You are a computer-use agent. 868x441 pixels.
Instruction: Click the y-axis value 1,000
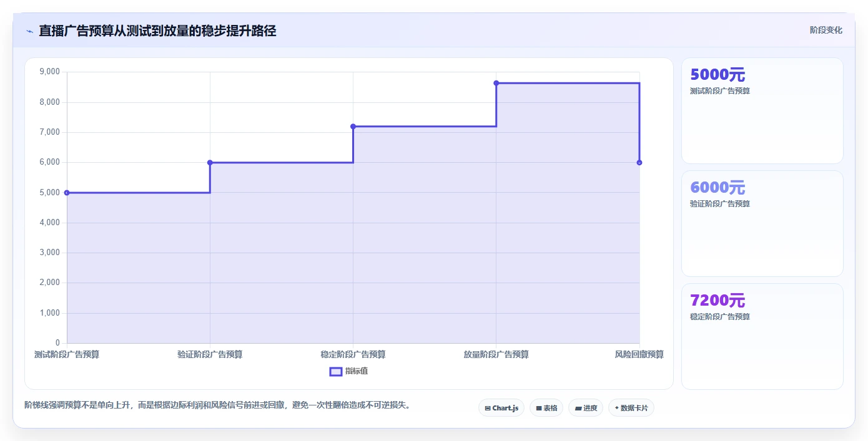pos(49,313)
